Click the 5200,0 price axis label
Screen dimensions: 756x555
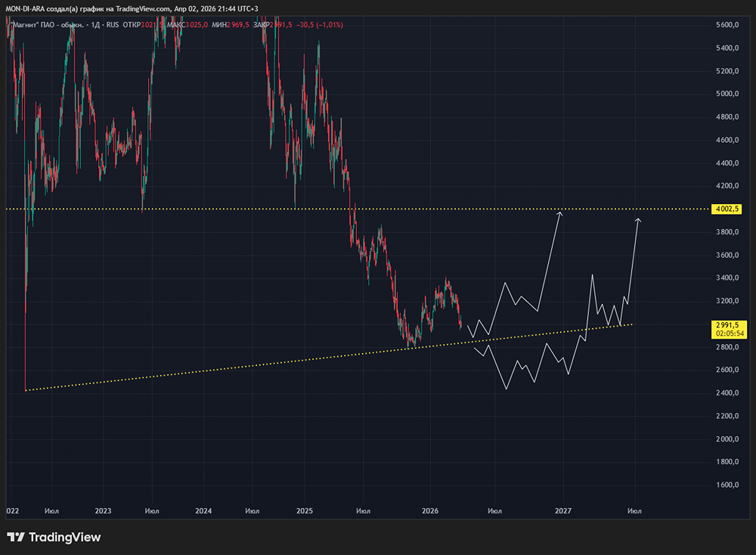(x=727, y=71)
